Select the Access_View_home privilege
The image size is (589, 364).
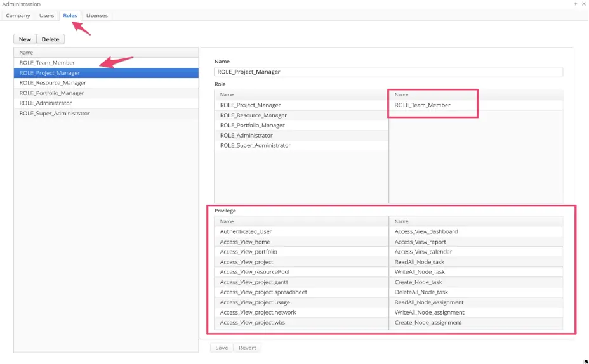[x=301, y=242]
